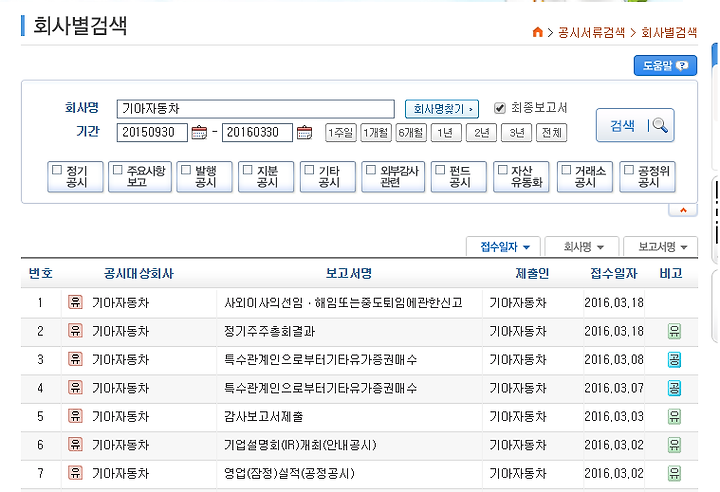Viewport: 720px width, 492px height.
Task: Click green 유 remark icon for 정기주주총회결과
Action: (674, 331)
